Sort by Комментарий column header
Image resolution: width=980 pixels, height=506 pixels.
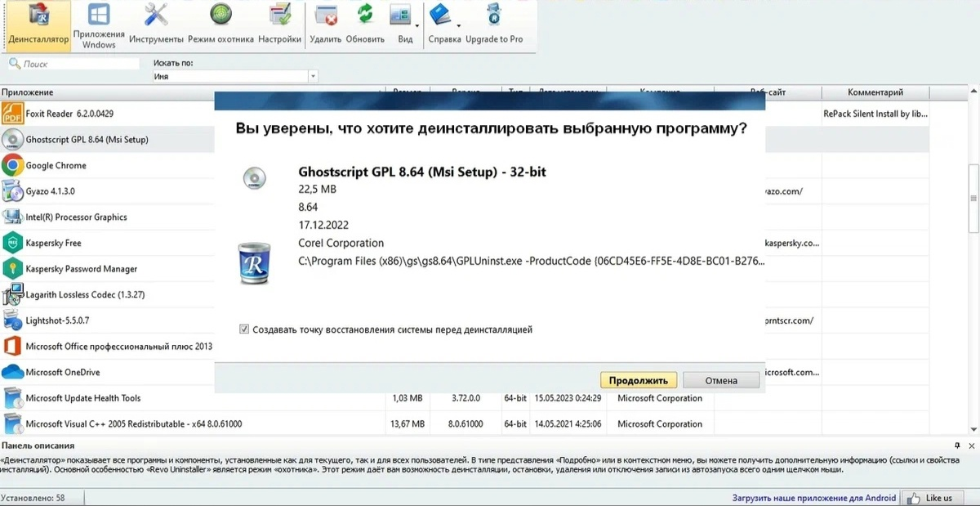point(875,92)
